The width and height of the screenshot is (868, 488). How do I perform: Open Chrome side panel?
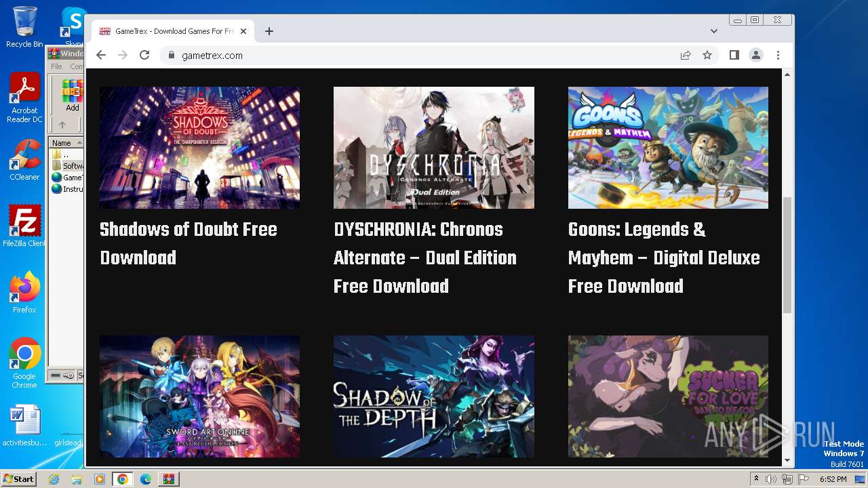pyautogui.click(x=734, y=55)
